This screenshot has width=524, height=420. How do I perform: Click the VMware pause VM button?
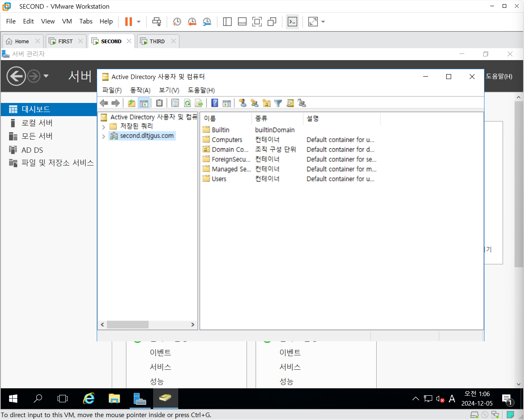pos(128,21)
